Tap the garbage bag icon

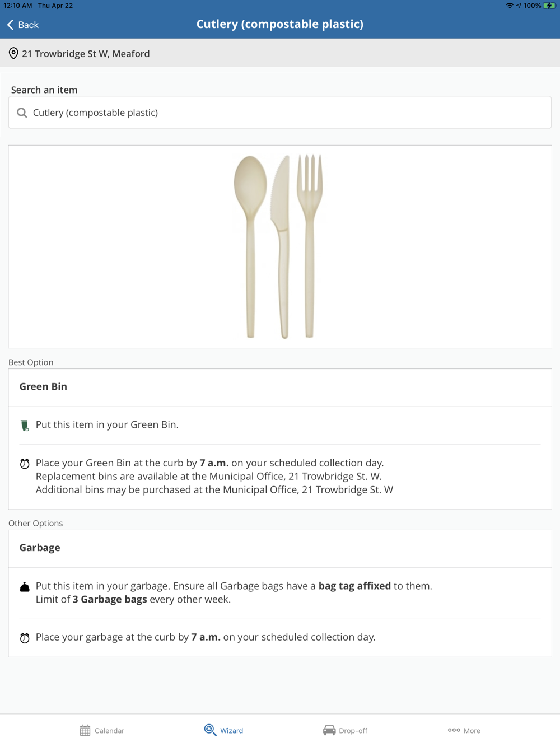25,587
